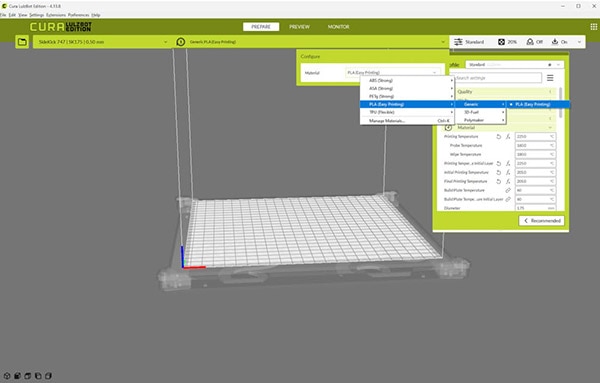600x383 pixels.
Task: Open the File menu
Action: [x=3, y=15]
